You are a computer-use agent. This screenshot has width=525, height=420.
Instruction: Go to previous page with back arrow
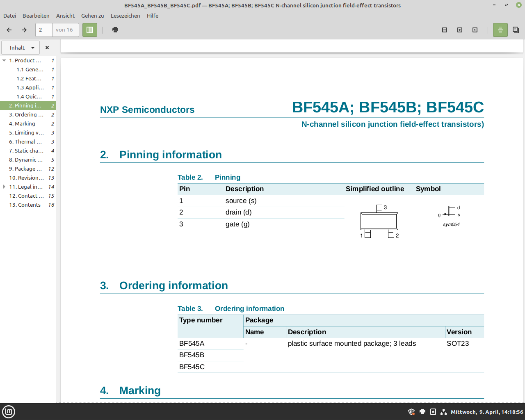coord(9,30)
